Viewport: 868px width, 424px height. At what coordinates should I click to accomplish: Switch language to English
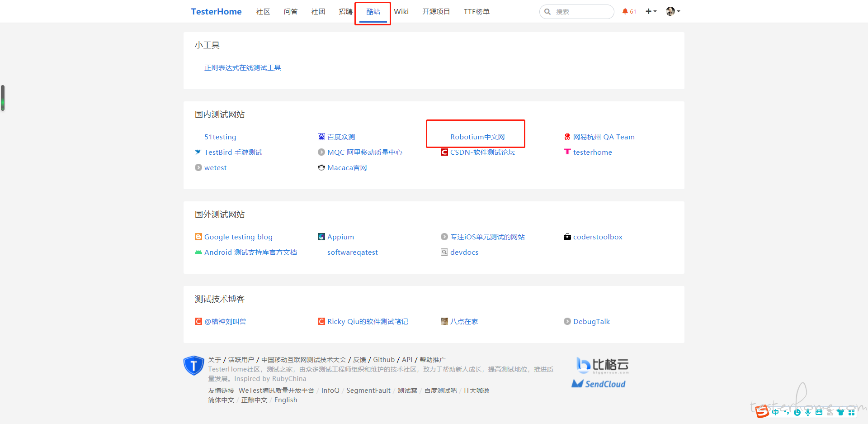coord(286,400)
